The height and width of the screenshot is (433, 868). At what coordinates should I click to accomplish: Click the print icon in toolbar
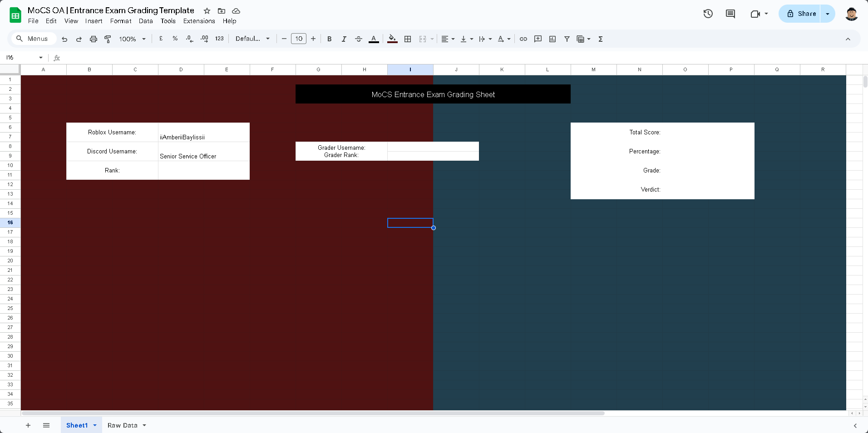pyautogui.click(x=94, y=39)
